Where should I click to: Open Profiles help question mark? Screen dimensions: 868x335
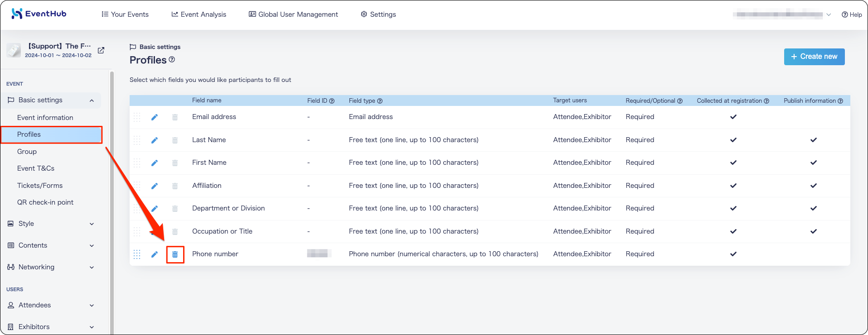point(172,59)
